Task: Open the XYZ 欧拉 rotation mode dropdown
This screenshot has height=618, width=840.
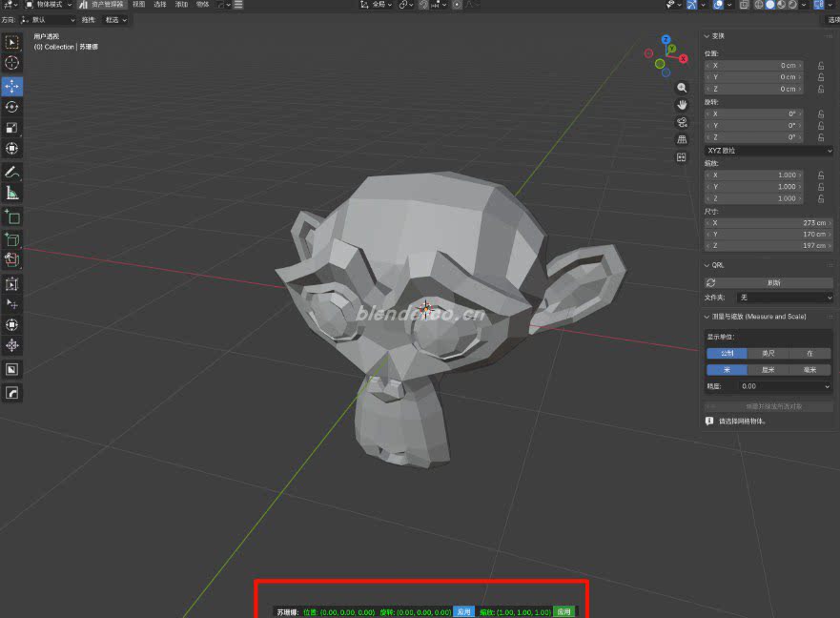Action: point(768,151)
